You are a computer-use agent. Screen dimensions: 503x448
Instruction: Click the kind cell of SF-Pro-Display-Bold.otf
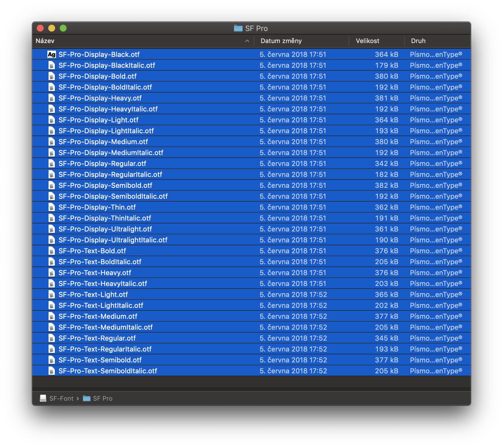[x=436, y=76]
